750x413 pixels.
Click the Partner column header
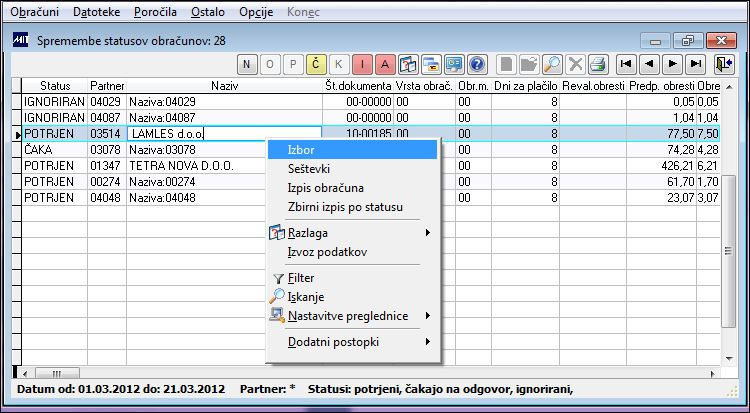tap(107, 86)
